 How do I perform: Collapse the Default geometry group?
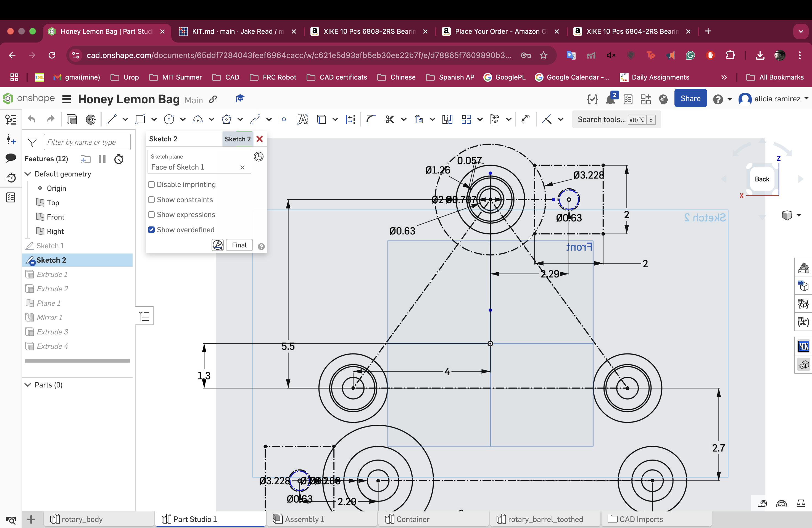tap(28, 174)
